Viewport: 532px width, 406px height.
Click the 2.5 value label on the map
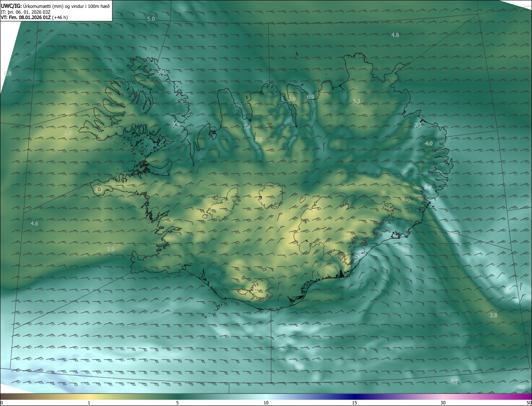coord(259,139)
